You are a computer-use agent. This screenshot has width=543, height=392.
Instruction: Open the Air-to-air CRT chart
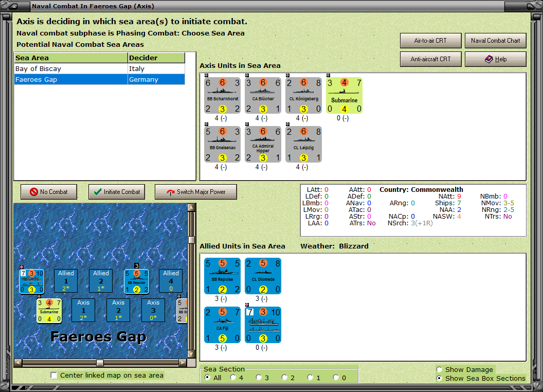tap(431, 41)
